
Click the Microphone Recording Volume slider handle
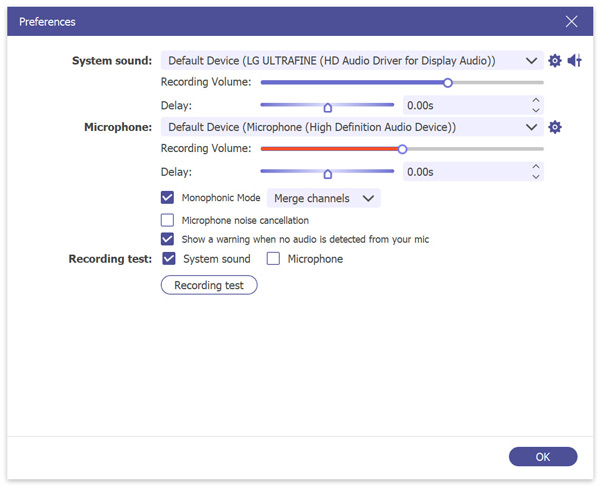point(402,149)
